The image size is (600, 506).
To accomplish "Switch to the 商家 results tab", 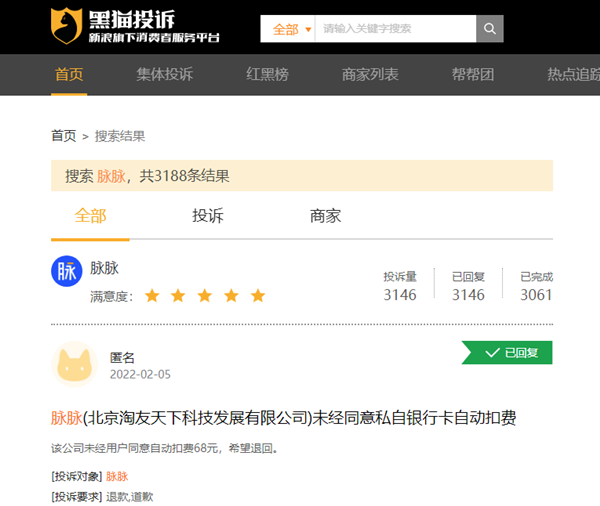I will click(x=325, y=215).
